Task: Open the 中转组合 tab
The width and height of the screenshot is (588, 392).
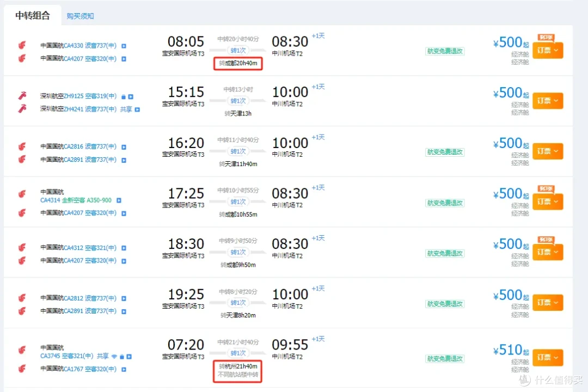Action: pos(33,15)
